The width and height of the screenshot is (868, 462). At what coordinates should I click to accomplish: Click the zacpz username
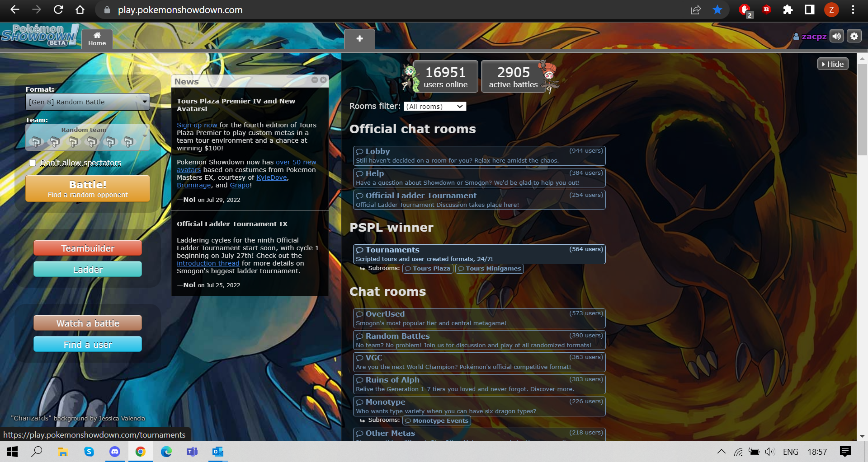[810, 37]
